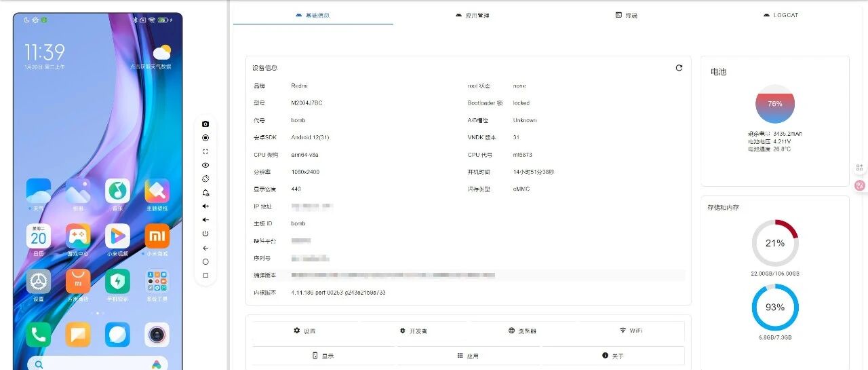Image resolution: width=868 pixels, height=370 pixels.
Task: Click the gear Settings shortcut button
Action: 304,331
